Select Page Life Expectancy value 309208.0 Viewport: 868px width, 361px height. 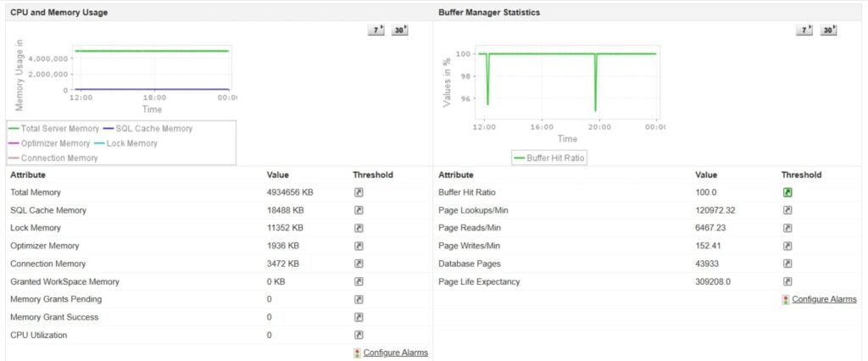coord(713,282)
